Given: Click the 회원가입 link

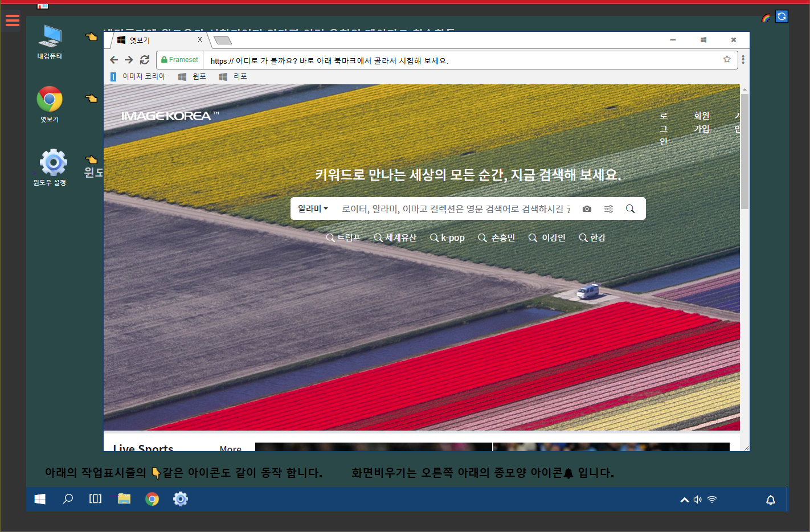Looking at the screenshot, I should click(702, 122).
